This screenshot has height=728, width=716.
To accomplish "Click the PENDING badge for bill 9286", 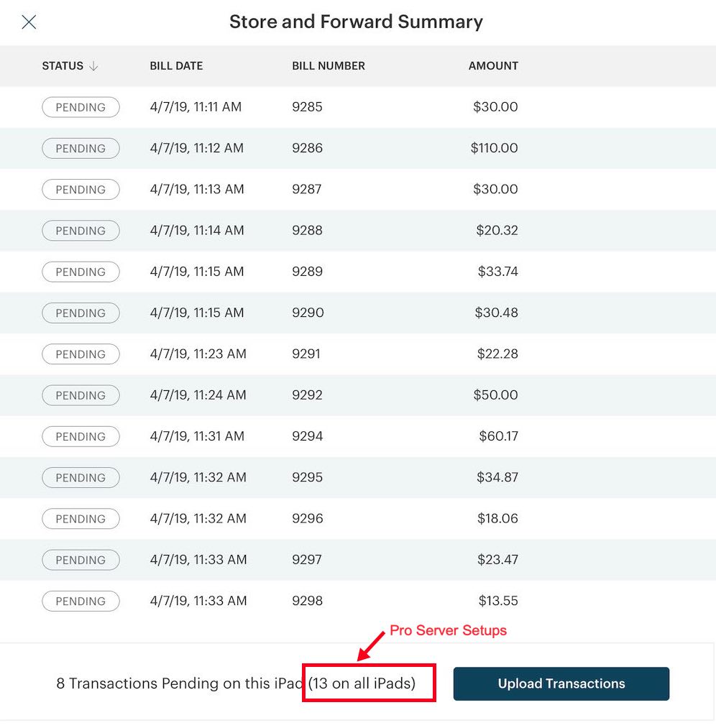I will click(x=81, y=148).
